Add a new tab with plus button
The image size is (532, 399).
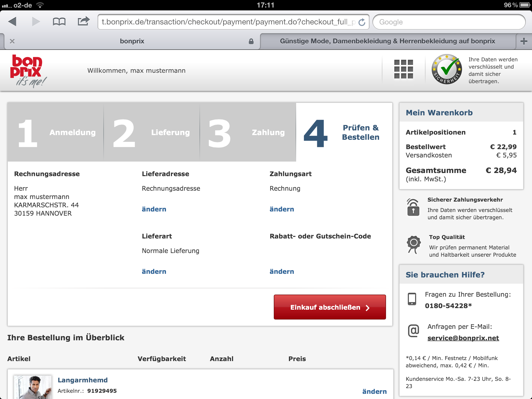[524, 41]
